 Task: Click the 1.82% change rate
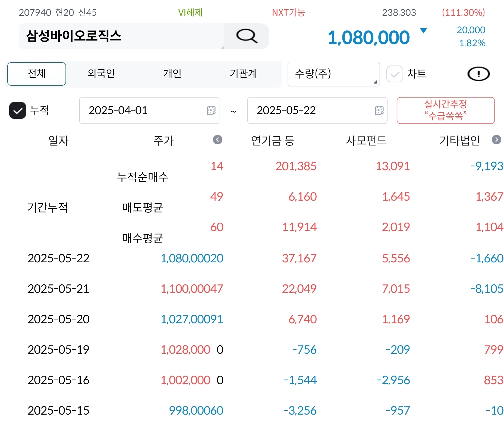coord(472,43)
